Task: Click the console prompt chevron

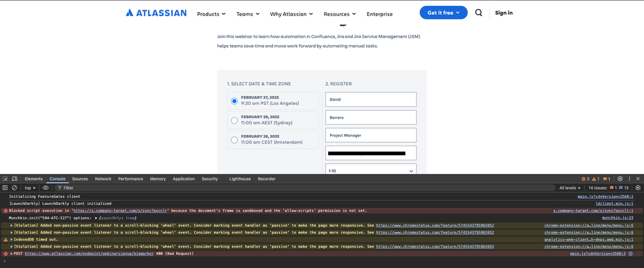Action: (x=5, y=261)
